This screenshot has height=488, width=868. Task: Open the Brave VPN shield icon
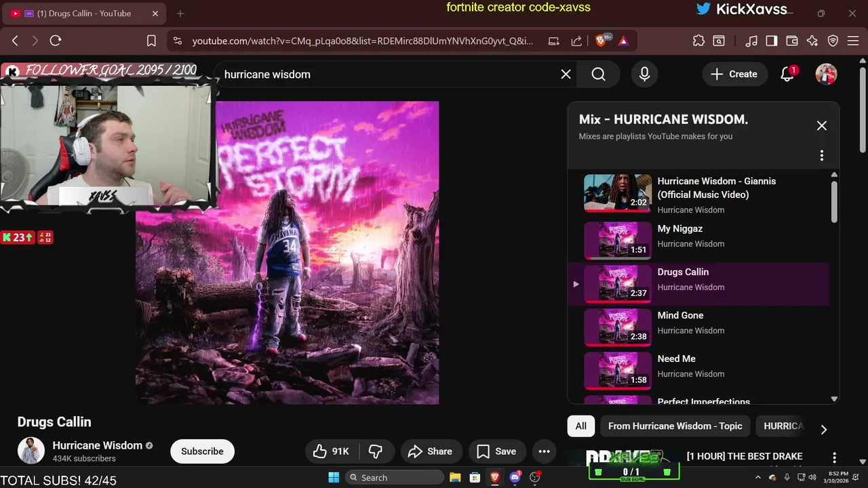(833, 41)
